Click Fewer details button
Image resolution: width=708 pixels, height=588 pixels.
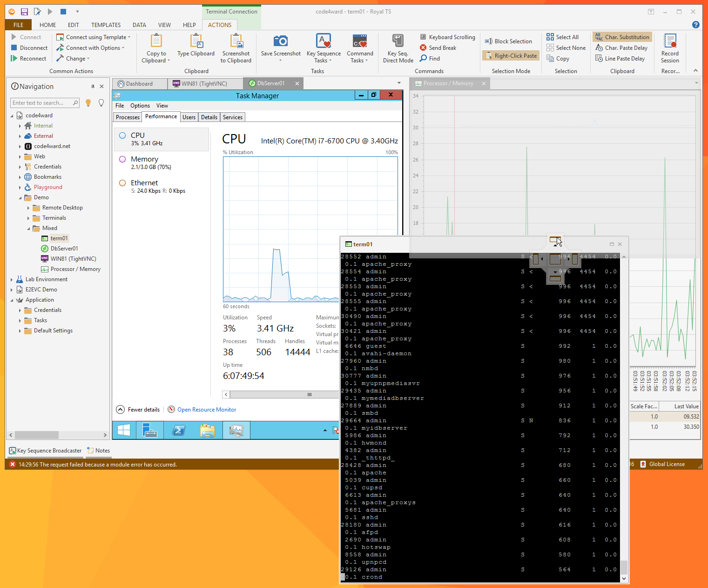tap(138, 410)
